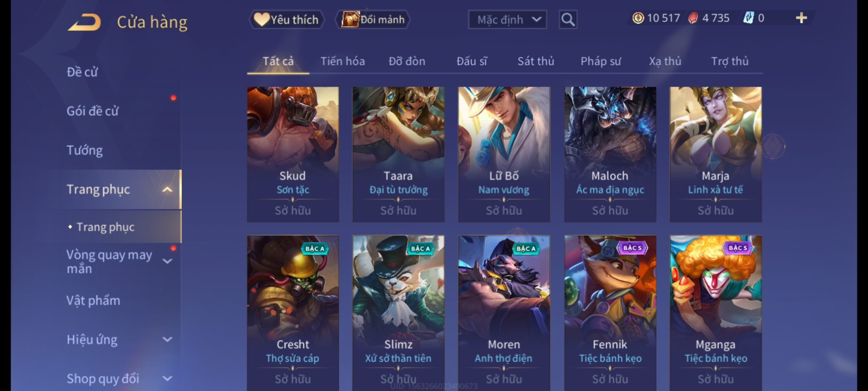Collapse the Trang phục sidebar section
Viewport: 868px width, 391px height.
[167, 189]
